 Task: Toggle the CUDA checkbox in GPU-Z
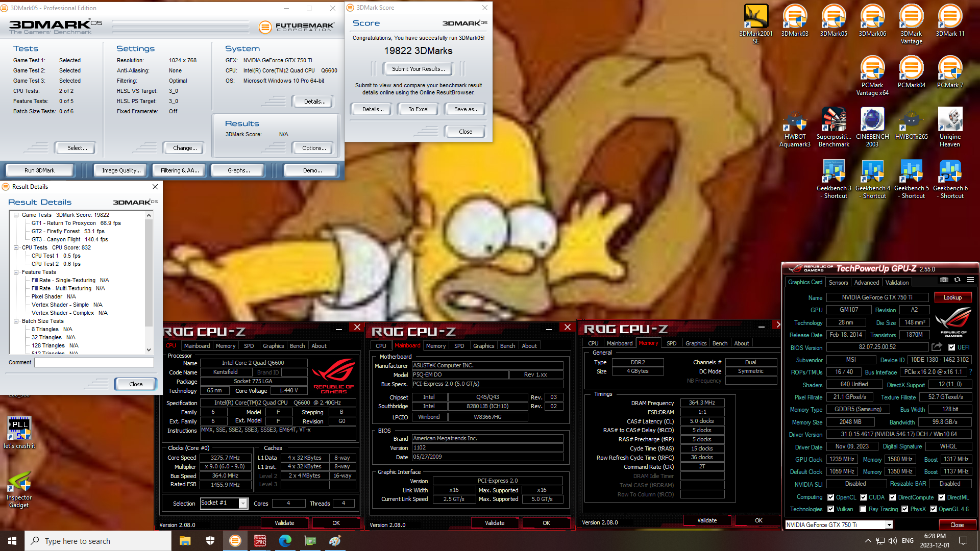pos(863,497)
